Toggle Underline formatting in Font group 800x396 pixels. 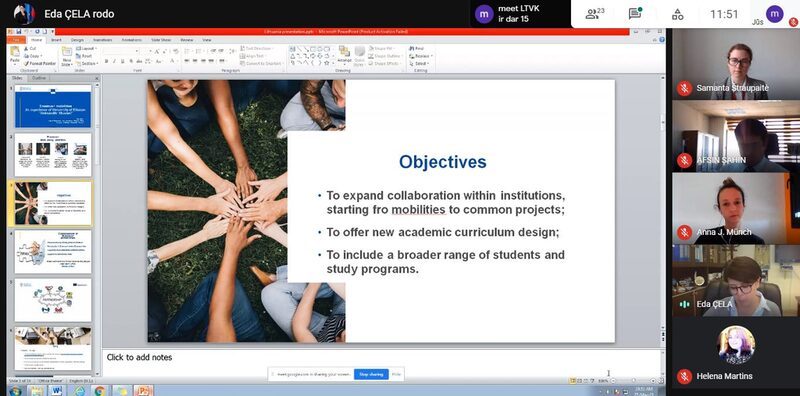tap(121, 61)
